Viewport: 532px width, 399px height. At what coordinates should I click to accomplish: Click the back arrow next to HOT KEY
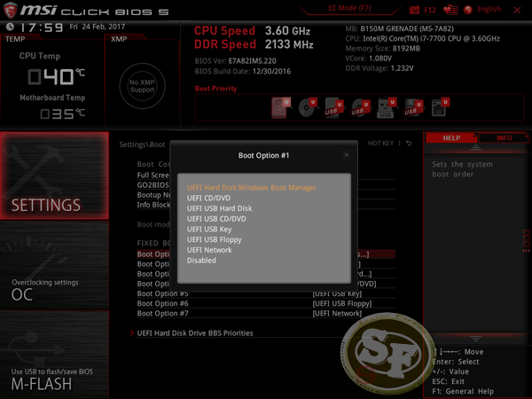409,143
